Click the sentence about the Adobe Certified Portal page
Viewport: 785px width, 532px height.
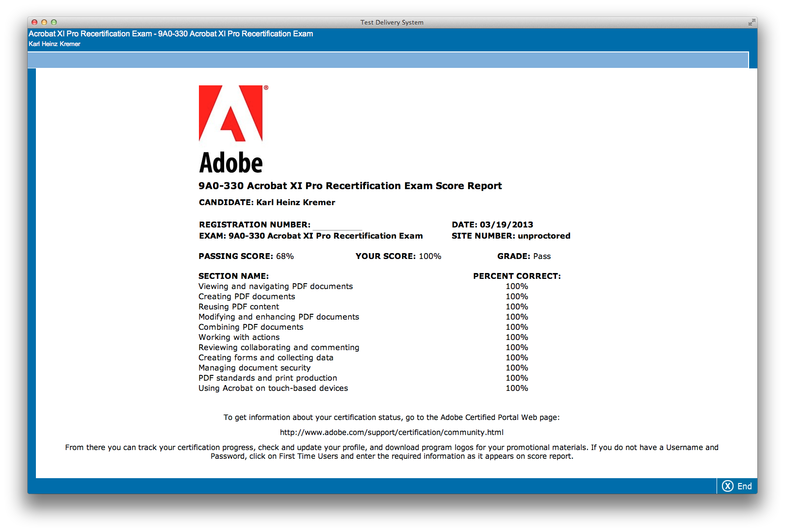click(392, 417)
